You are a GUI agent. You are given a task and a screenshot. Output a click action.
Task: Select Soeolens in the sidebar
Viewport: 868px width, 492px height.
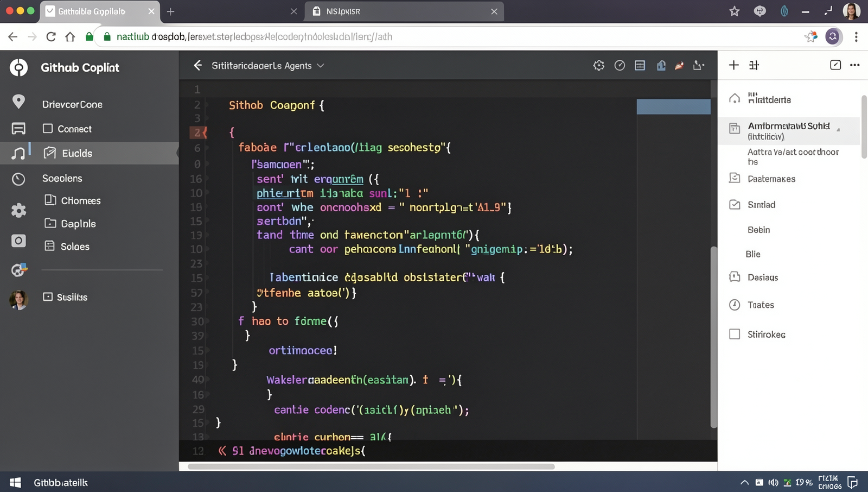tap(62, 178)
